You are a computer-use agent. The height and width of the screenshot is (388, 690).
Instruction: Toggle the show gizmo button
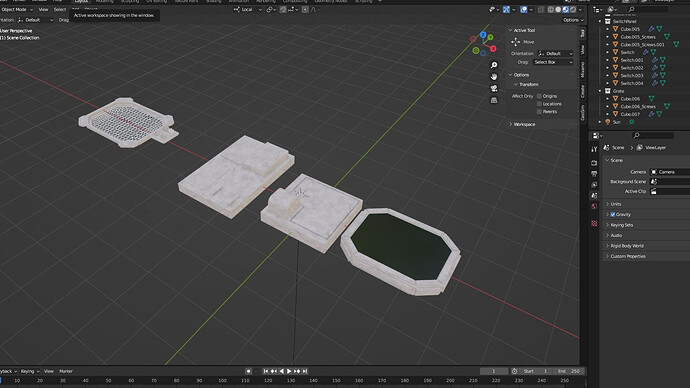pos(506,9)
